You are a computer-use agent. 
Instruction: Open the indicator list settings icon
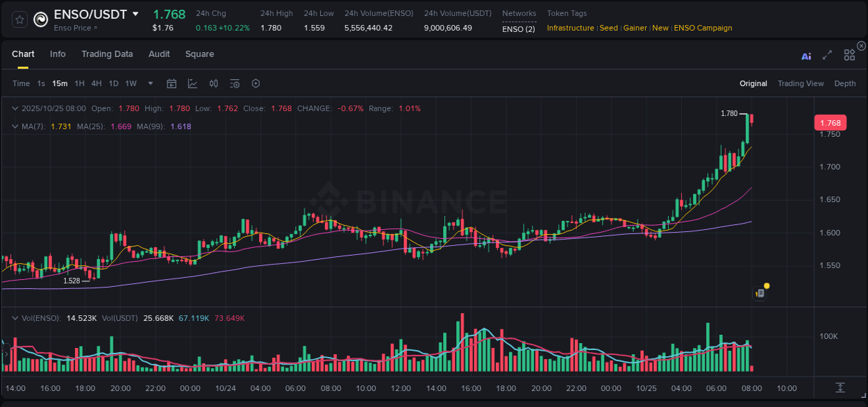pos(234,83)
